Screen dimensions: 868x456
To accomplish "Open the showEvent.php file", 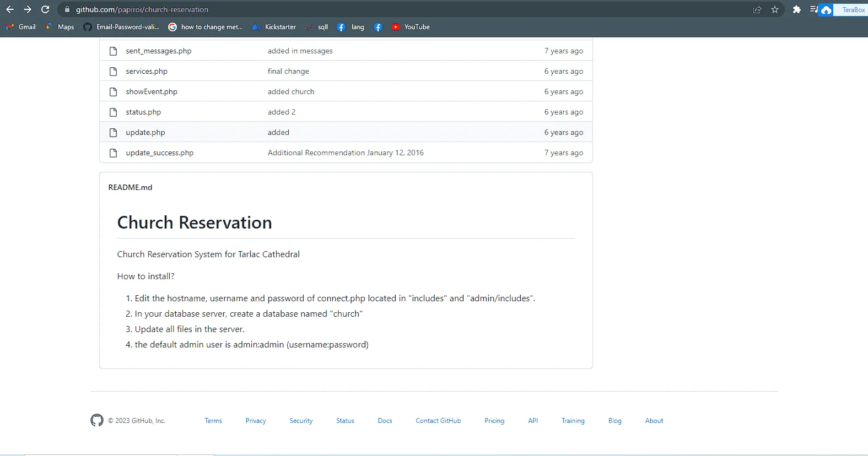I will click(x=152, y=91).
